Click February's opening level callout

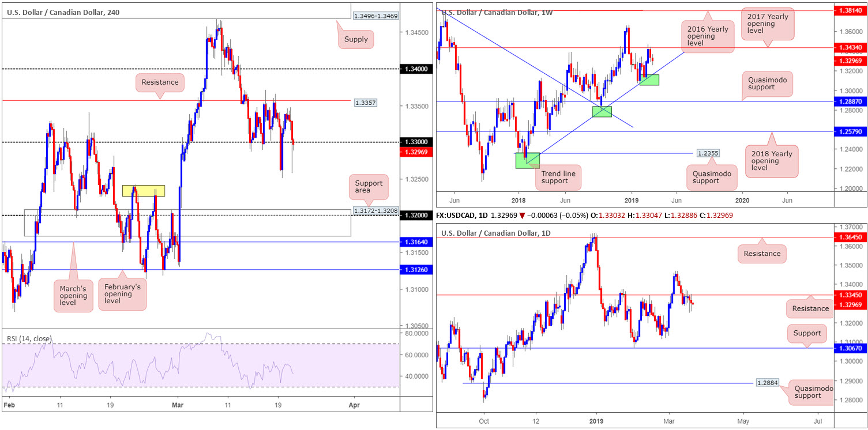(x=122, y=293)
